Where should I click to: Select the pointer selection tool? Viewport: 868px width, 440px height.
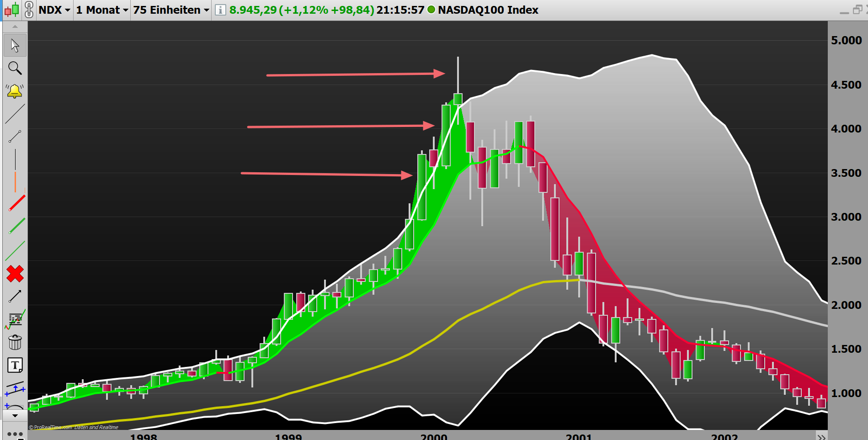(x=15, y=45)
